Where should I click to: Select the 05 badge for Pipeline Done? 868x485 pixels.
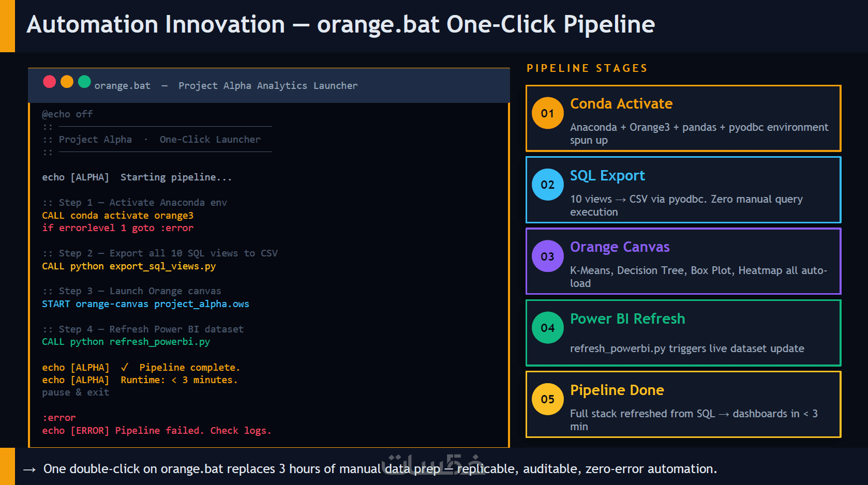(548, 399)
